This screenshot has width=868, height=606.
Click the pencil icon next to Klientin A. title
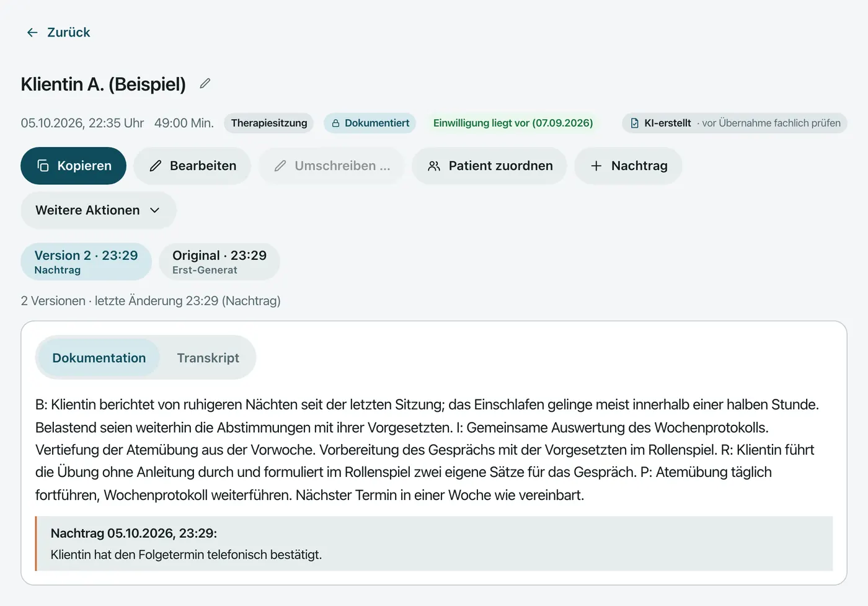205,83
